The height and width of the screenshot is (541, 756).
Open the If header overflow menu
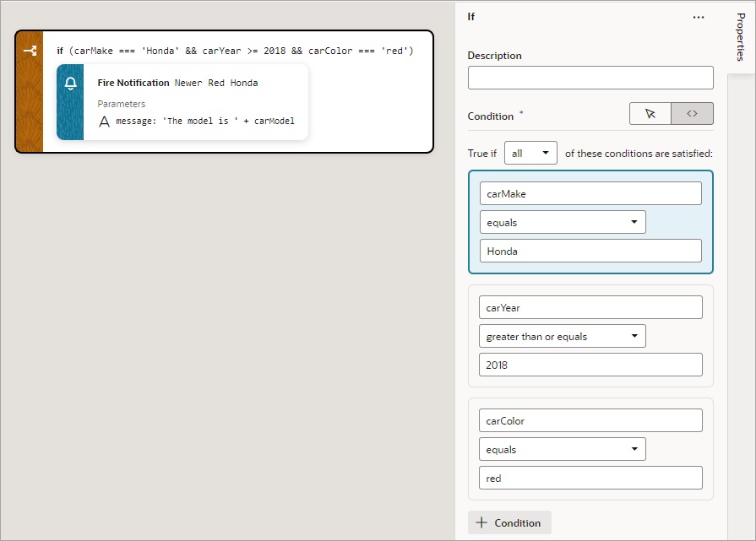(x=700, y=17)
